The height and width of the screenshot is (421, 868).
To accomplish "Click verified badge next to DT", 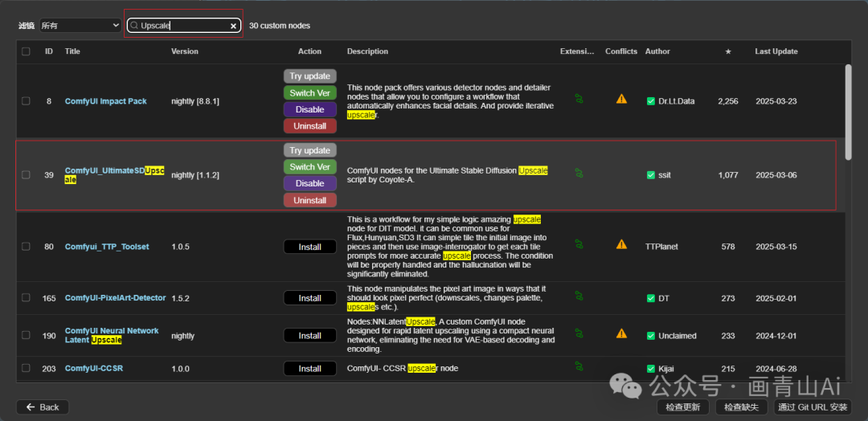I will (651, 298).
